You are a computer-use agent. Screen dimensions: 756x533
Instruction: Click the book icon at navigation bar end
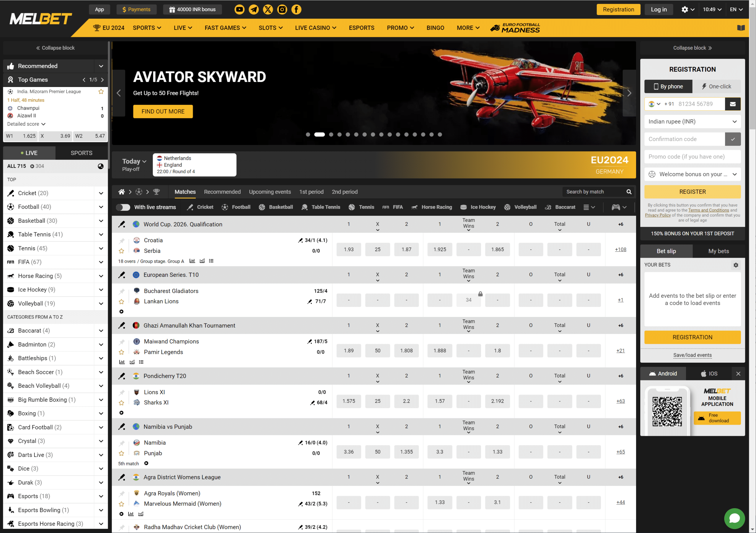click(741, 28)
